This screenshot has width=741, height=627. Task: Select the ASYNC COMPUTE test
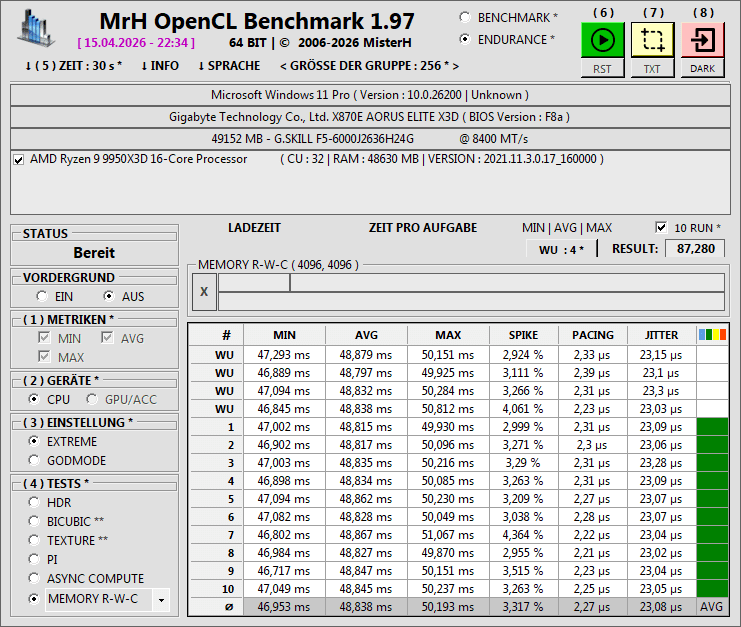(x=34, y=578)
